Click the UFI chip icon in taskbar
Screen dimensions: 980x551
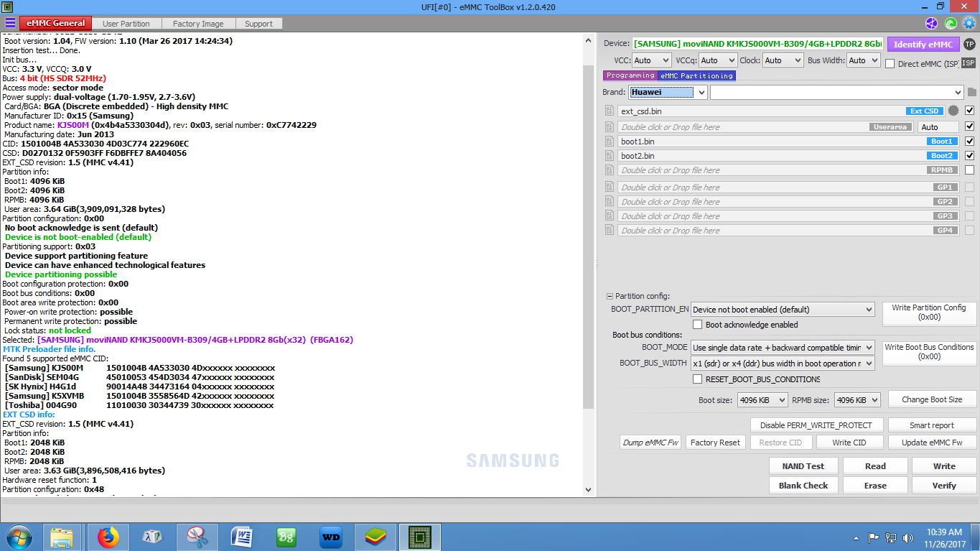click(x=420, y=537)
